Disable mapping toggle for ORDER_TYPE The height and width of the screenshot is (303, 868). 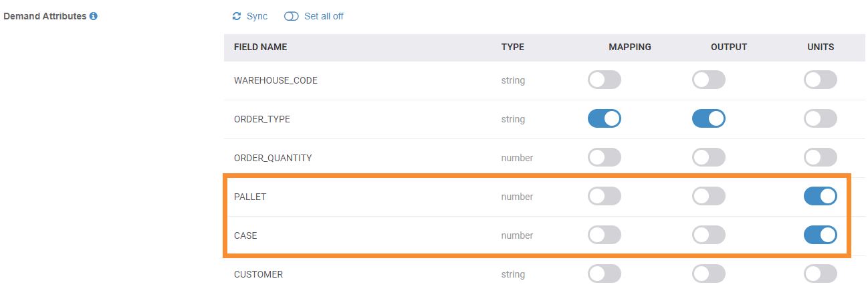604,119
